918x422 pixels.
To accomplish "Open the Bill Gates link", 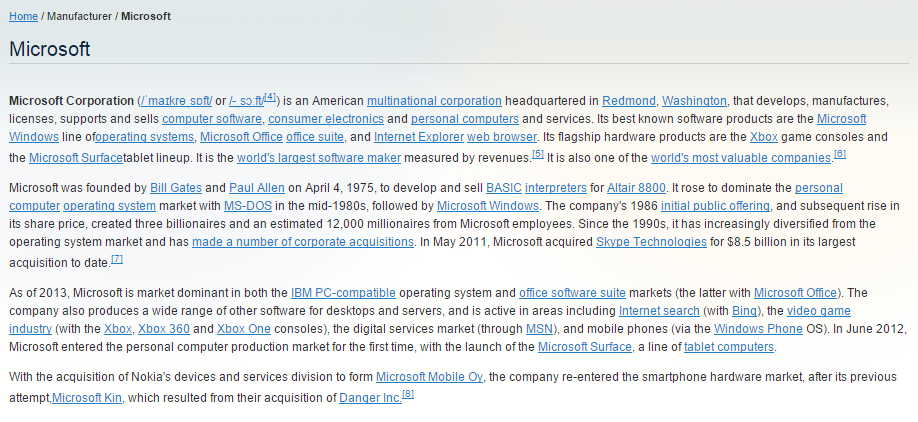I will coord(176,188).
